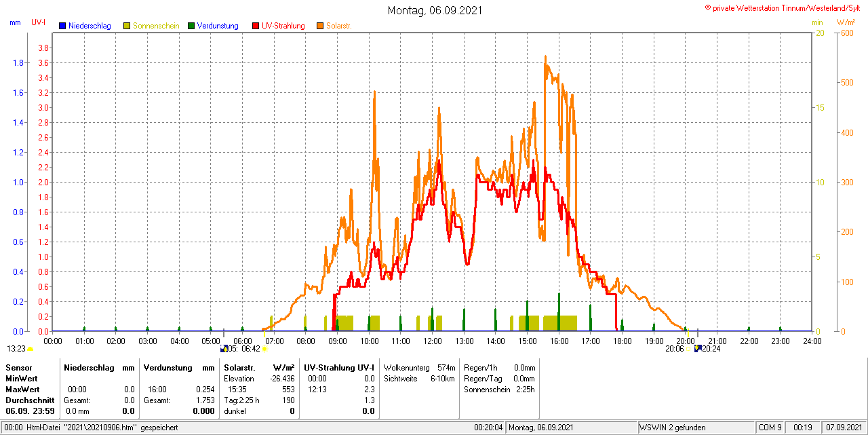Select the Solarstr. legend label
Viewport: 868px width, 435px height.
[338, 26]
